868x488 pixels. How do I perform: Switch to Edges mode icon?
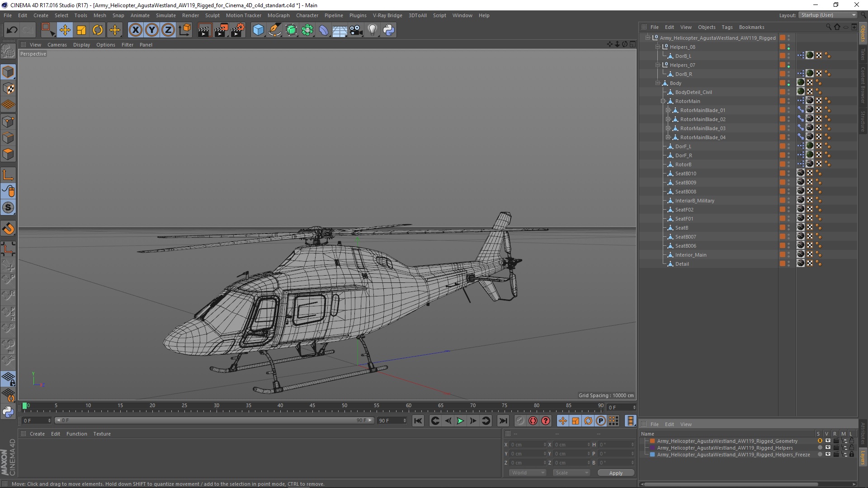tap(8, 138)
